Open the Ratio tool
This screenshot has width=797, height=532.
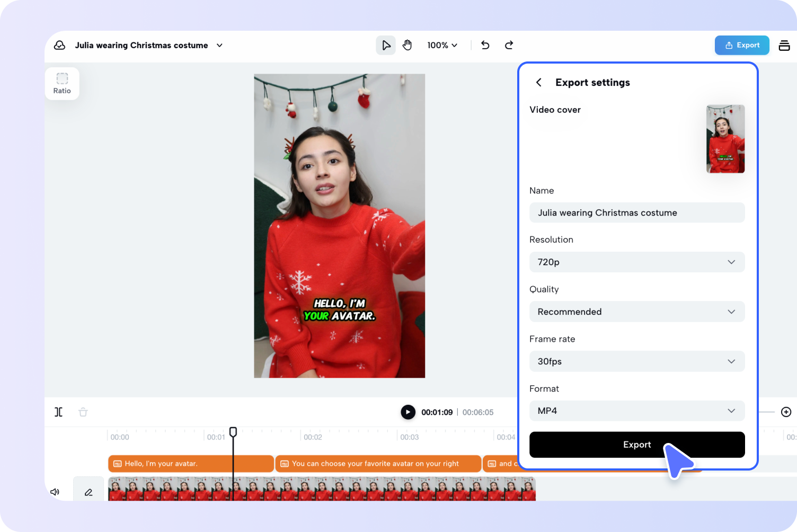[62, 84]
